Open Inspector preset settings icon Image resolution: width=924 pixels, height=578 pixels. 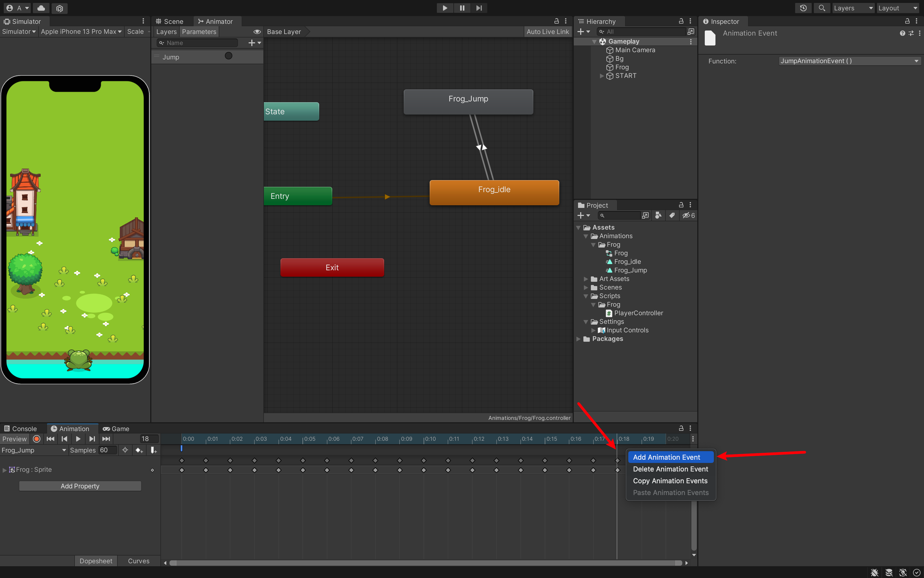(911, 33)
